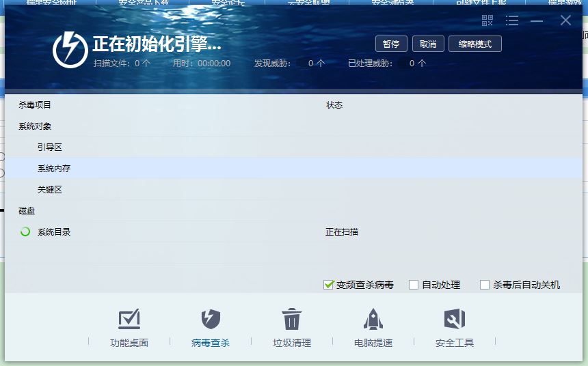588x366 pixels.
Task: Select the 系统目录 row
Action: pyautogui.click(x=293, y=232)
